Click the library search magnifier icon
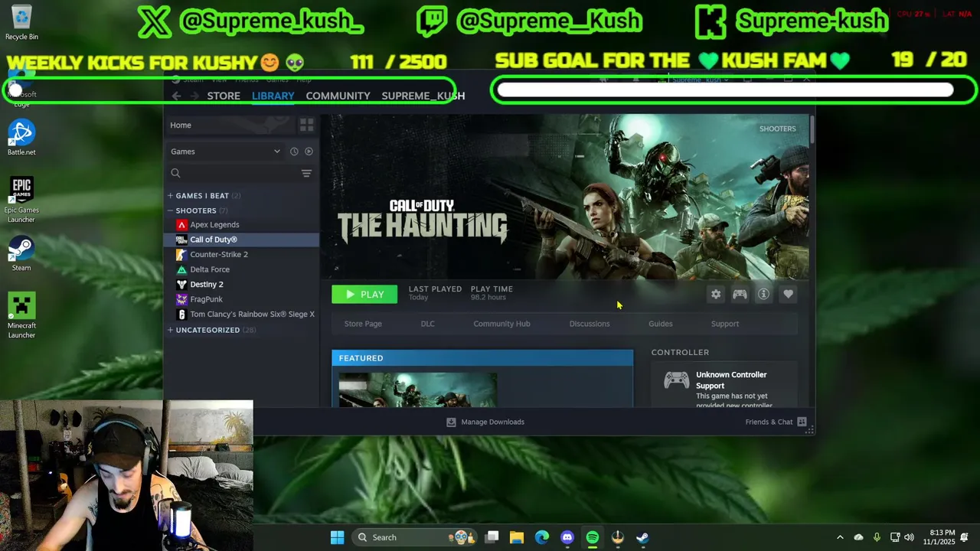Image resolution: width=980 pixels, height=551 pixels. click(175, 173)
